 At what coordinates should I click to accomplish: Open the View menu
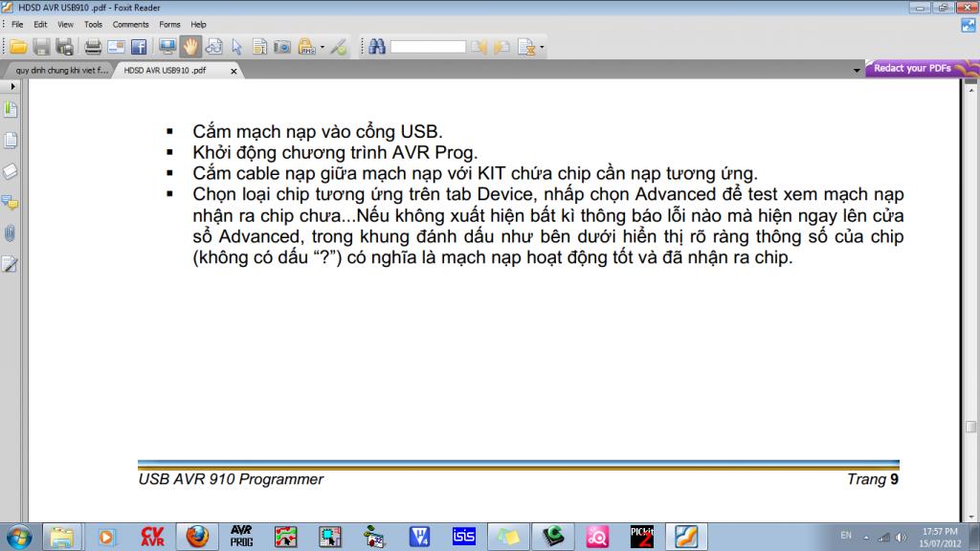(x=65, y=24)
